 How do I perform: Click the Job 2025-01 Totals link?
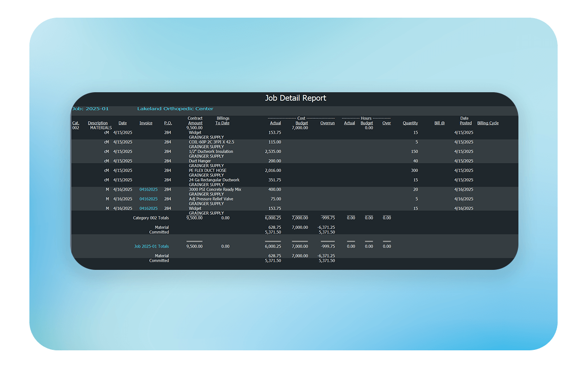click(x=151, y=246)
